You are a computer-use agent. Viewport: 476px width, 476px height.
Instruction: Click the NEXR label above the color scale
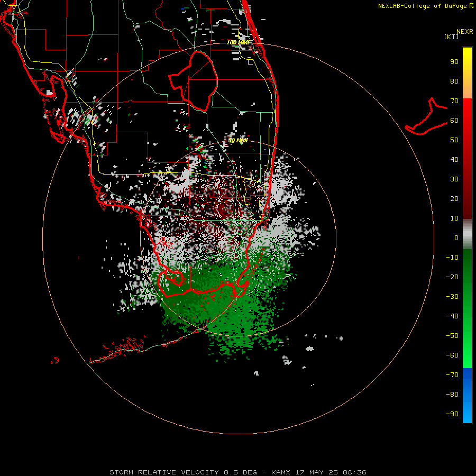tap(464, 32)
